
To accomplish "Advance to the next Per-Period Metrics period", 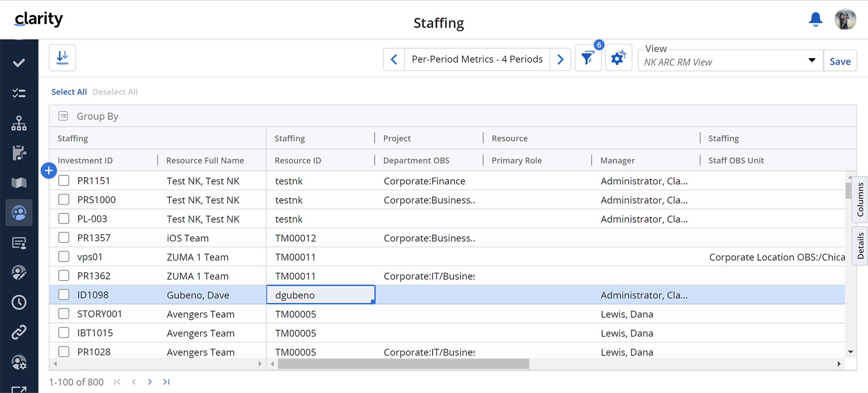I will 560,59.
